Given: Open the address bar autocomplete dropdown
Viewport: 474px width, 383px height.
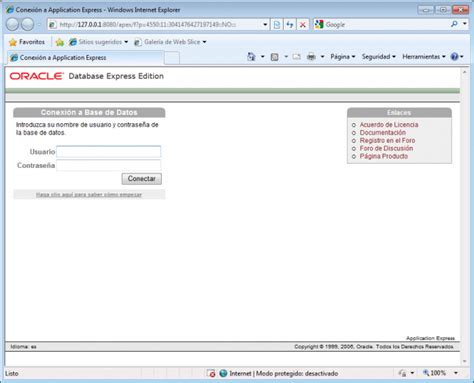Looking at the screenshot, I should click(x=265, y=24).
